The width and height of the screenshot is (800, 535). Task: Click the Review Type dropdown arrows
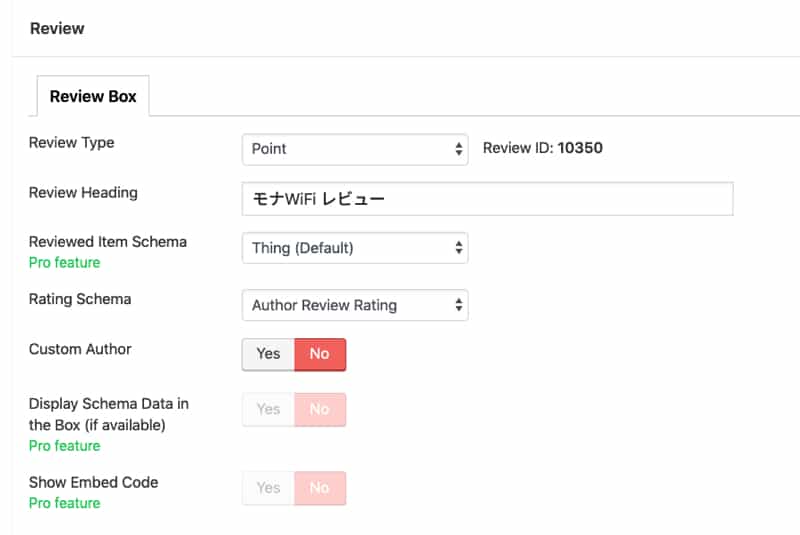459,149
